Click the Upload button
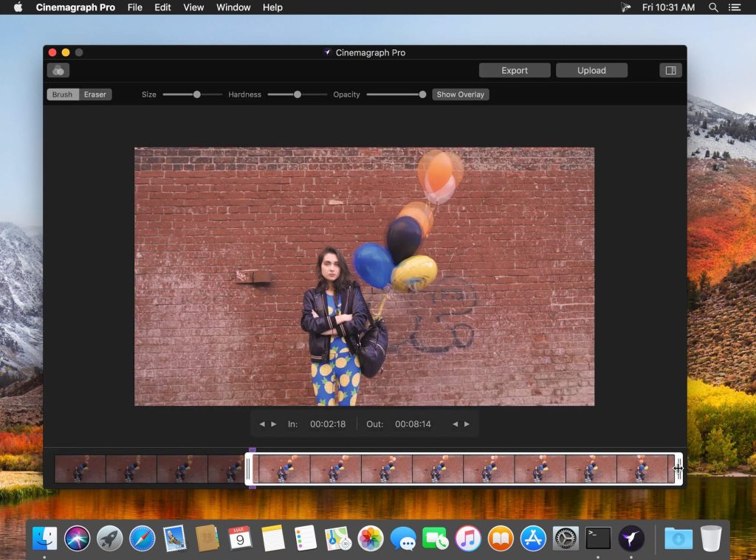 (x=591, y=70)
